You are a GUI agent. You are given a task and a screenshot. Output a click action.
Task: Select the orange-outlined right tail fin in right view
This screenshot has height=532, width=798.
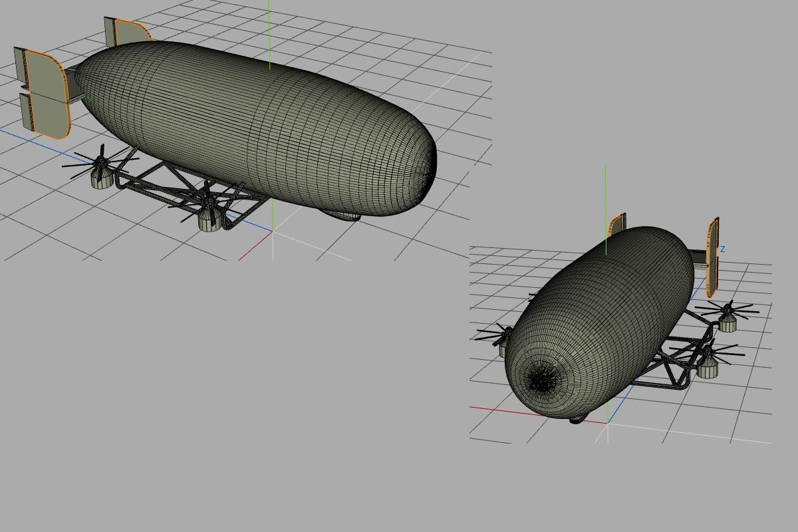pyautogui.click(x=712, y=257)
